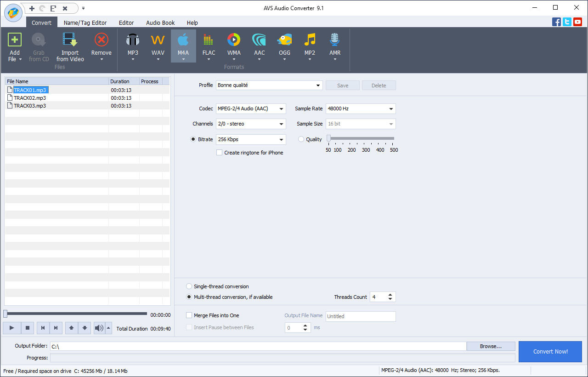Open the Bitrate 256 Kbps dropdown

(x=251, y=139)
